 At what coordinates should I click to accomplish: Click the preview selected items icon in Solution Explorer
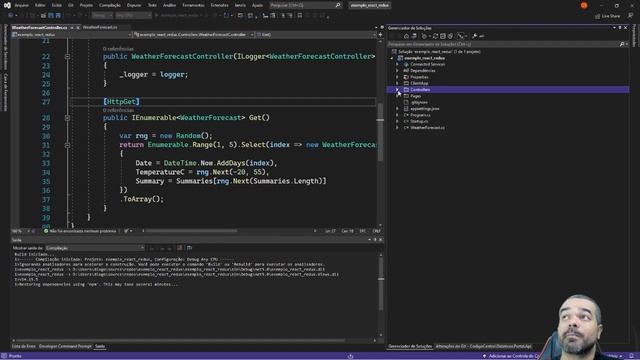482,36
